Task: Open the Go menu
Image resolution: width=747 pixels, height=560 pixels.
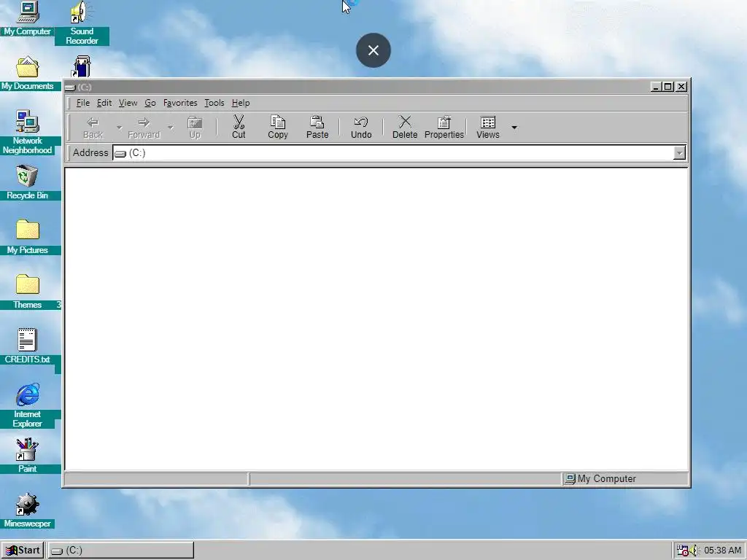Action: point(150,103)
